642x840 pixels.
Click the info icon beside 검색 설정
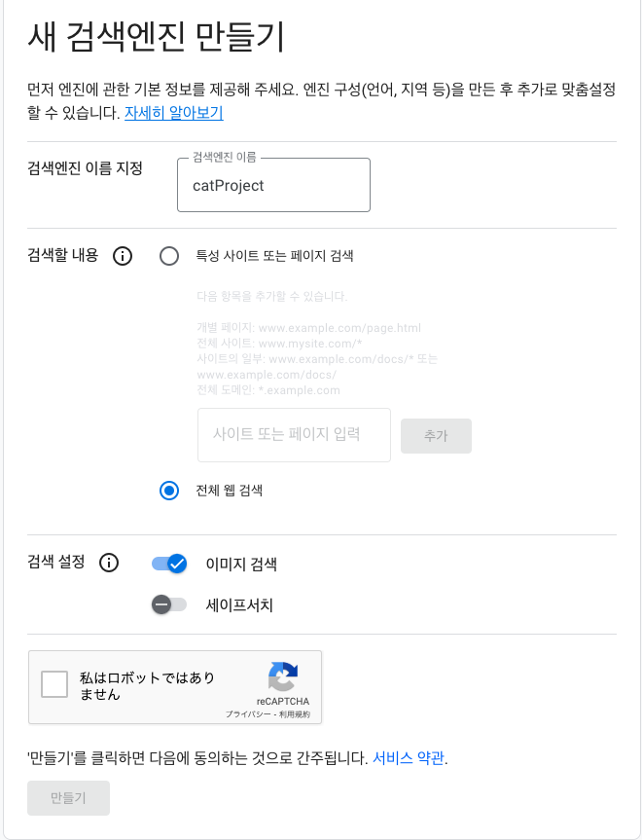(x=109, y=563)
